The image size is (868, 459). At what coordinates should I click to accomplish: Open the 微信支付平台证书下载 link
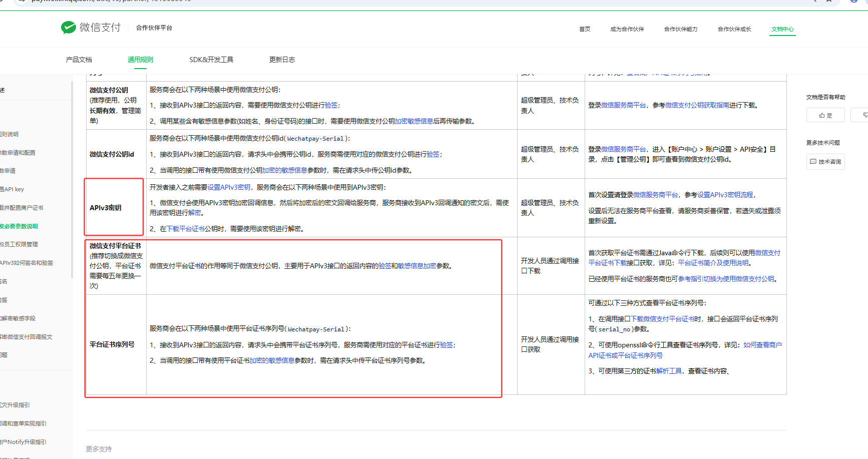coord(684,258)
